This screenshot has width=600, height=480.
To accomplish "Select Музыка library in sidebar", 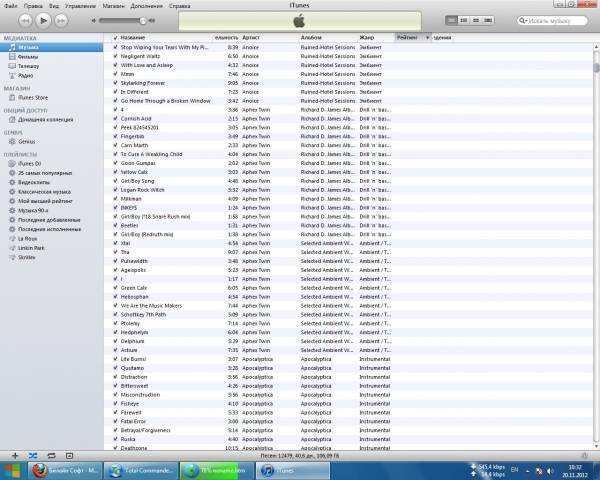I will (52, 47).
